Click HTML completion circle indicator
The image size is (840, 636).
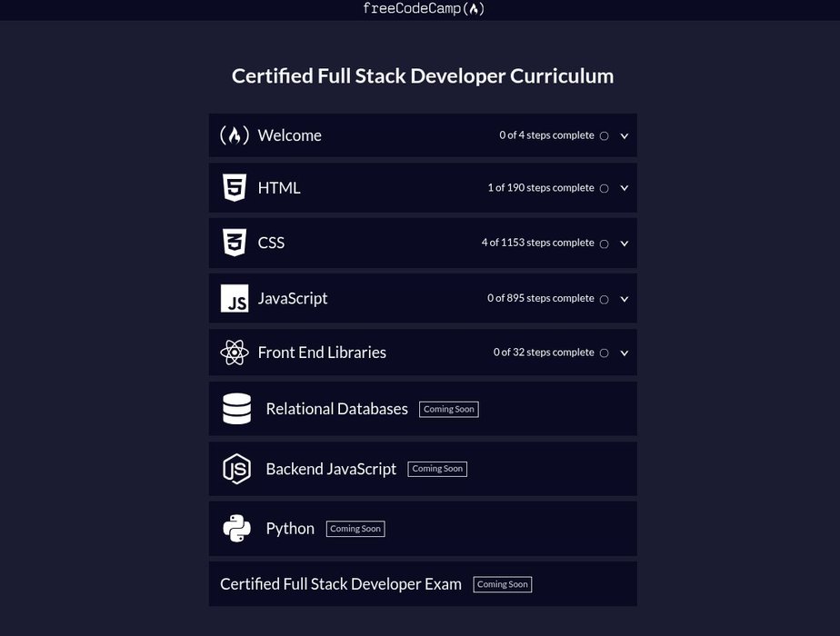605,188
